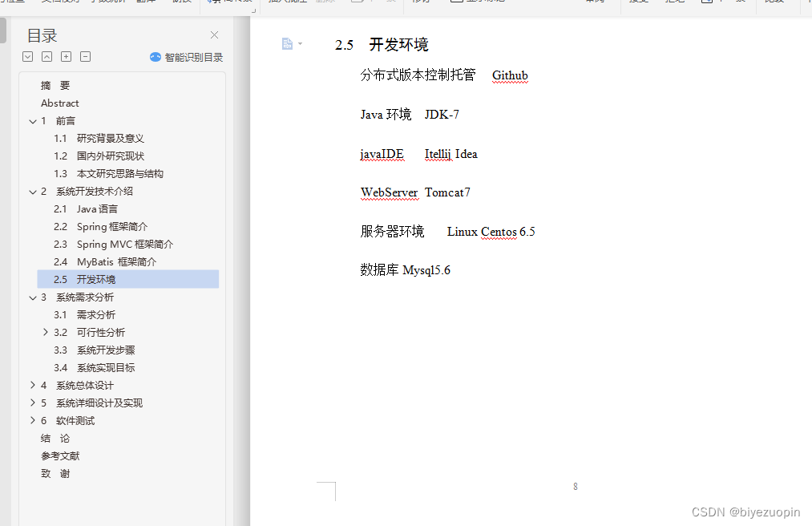
Task: Navigate to 1.3 本文研究思路与结构
Action: click(109, 174)
